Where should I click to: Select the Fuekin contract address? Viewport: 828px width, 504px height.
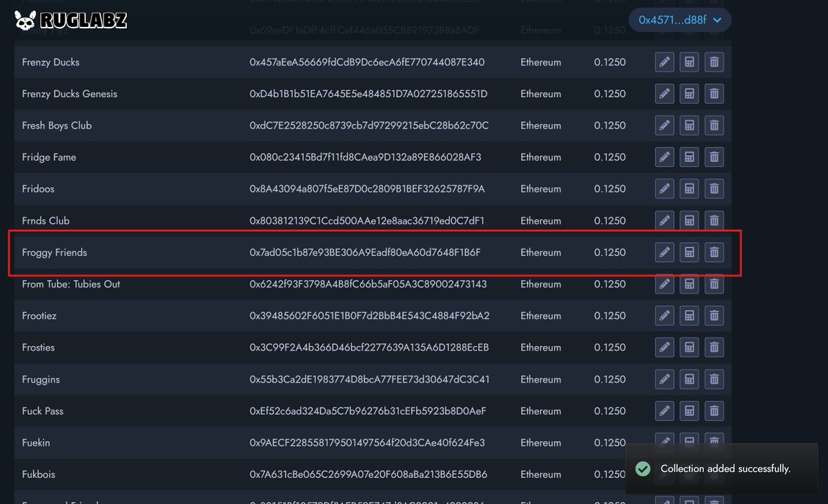[x=367, y=443]
